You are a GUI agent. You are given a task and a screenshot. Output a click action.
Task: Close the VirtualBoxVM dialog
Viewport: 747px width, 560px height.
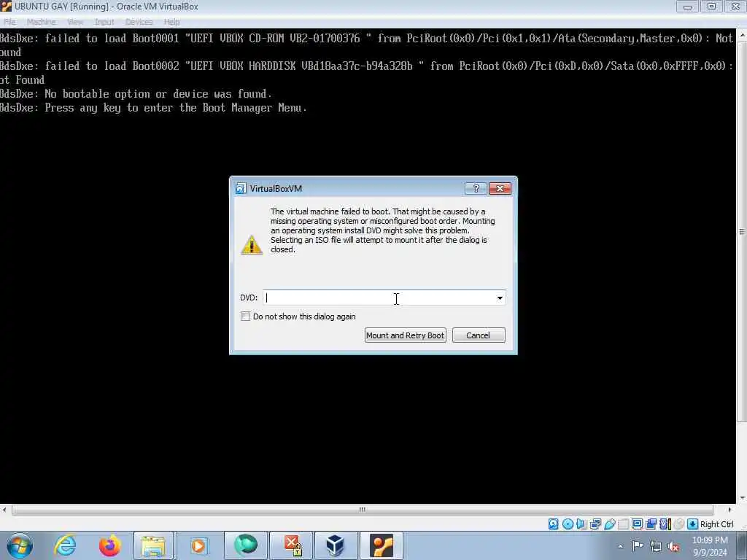(x=500, y=189)
